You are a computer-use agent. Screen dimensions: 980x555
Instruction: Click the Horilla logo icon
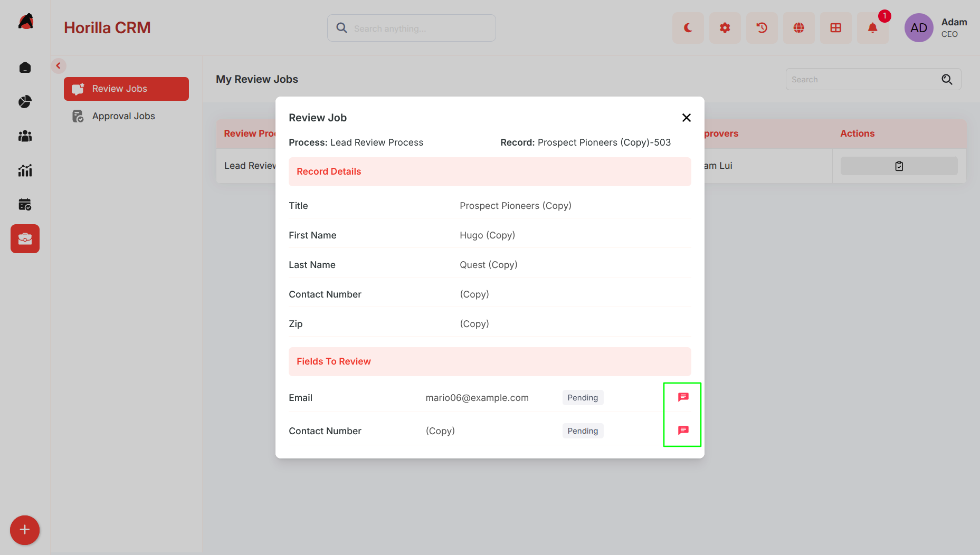tap(25, 22)
